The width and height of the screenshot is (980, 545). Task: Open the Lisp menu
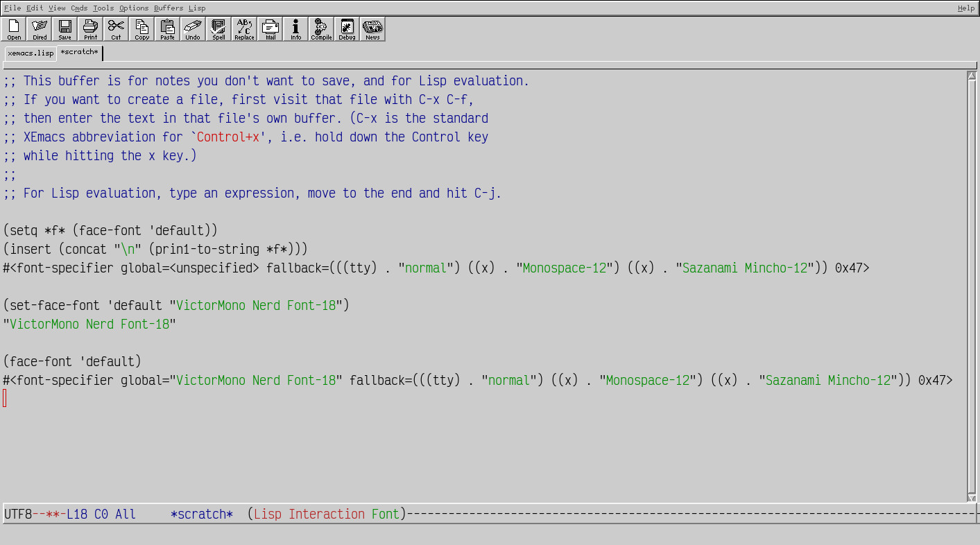(197, 8)
